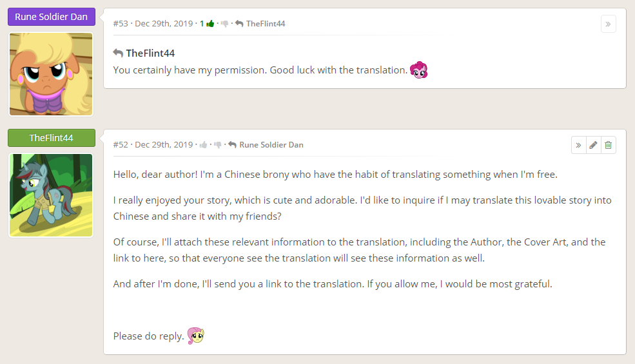Click thumbs-down icon on comment #52
Image resolution: width=635 pixels, height=364 pixels.
217,145
